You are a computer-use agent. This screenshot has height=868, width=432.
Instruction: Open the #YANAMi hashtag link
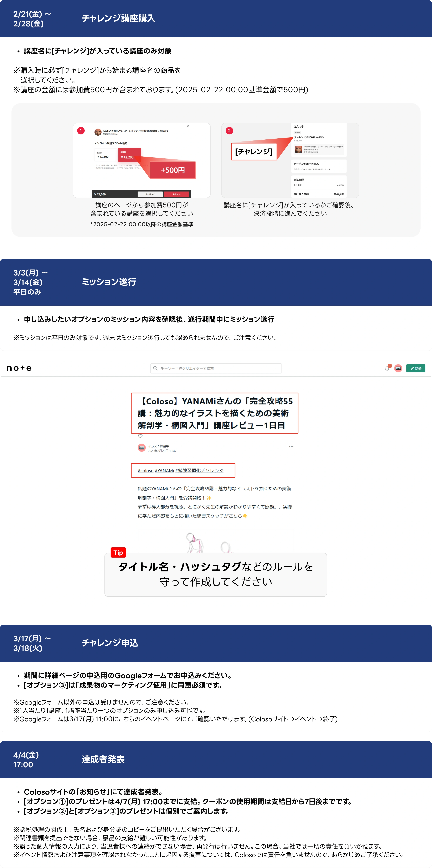(164, 471)
